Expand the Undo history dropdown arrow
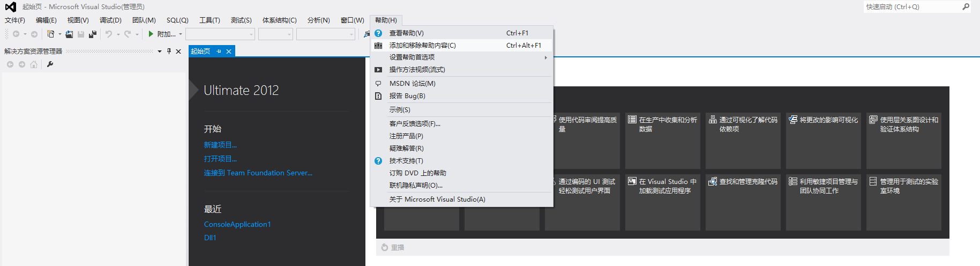The height and width of the screenshot is (266, 980). (x=118, y=34)
